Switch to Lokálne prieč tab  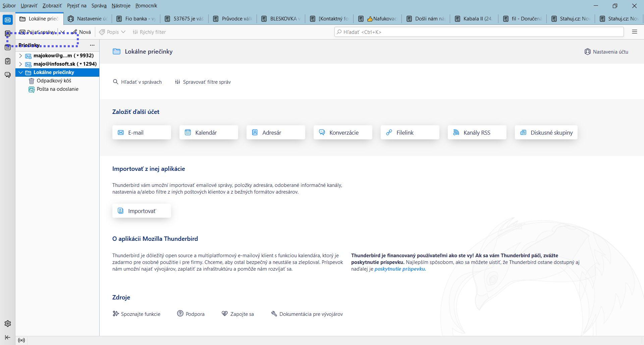[40, 19]
